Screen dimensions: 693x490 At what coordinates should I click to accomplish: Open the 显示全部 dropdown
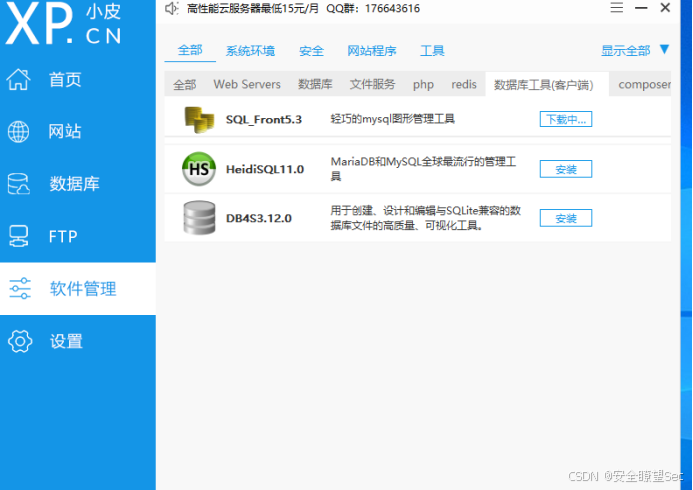[x=625, y=51]
